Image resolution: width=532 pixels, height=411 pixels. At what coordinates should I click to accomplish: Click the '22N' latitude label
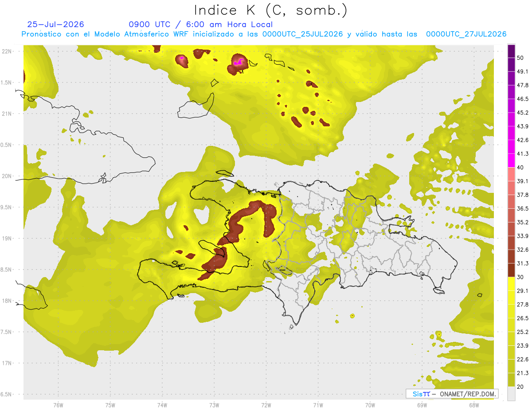click(x=7, y=51)
